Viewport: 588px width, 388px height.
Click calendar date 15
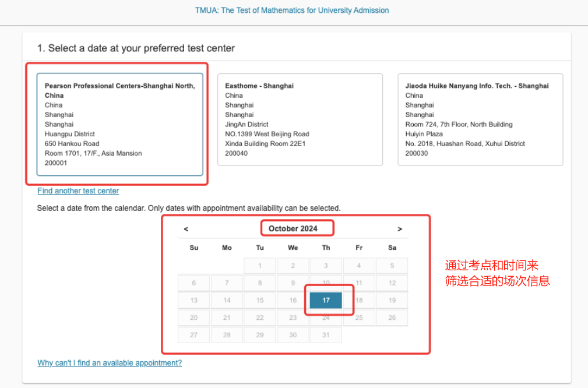(x=260, y=300)
